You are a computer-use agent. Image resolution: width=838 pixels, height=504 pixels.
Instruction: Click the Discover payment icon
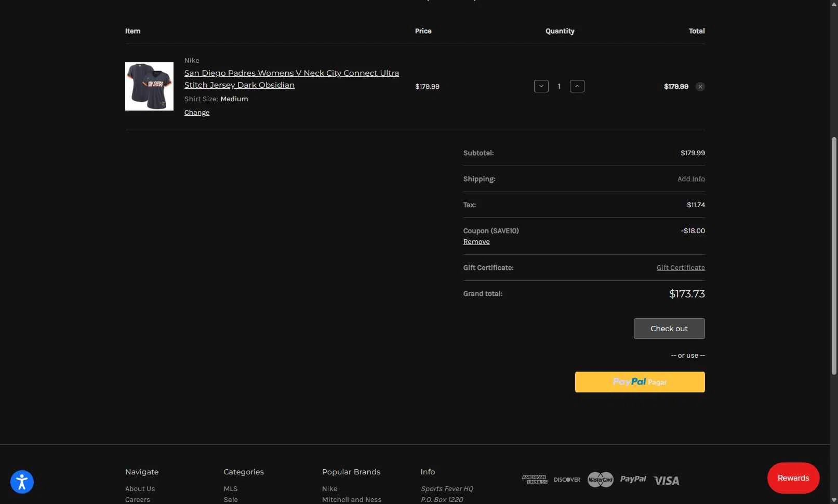click(567, 480)
